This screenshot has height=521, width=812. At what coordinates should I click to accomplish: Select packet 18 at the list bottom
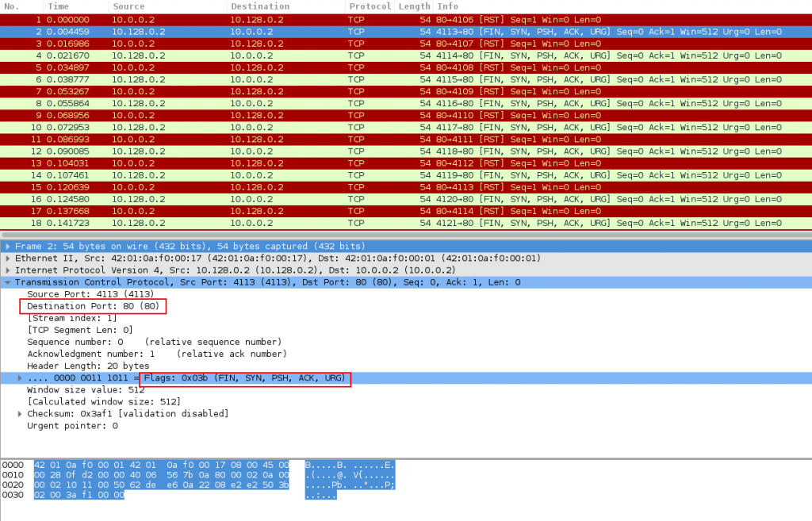coord(238,223)
